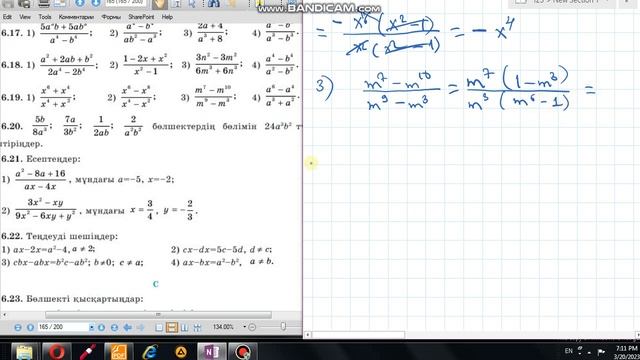
Task: Switch to facing pages layout
Action: (x=184, y=327)
